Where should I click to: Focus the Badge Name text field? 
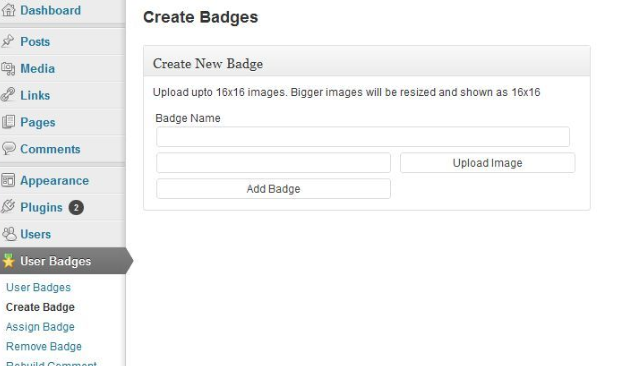pyautogui.click(x=363, y=137)
